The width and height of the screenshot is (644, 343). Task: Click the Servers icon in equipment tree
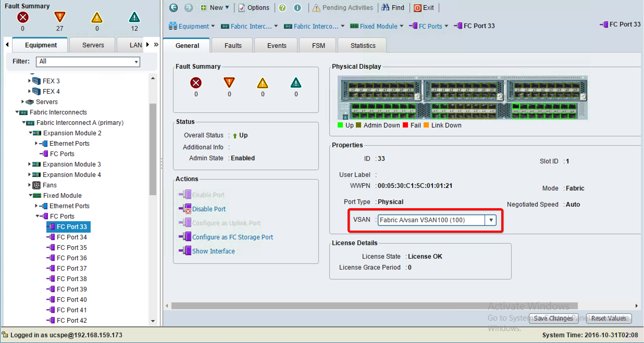30,102
